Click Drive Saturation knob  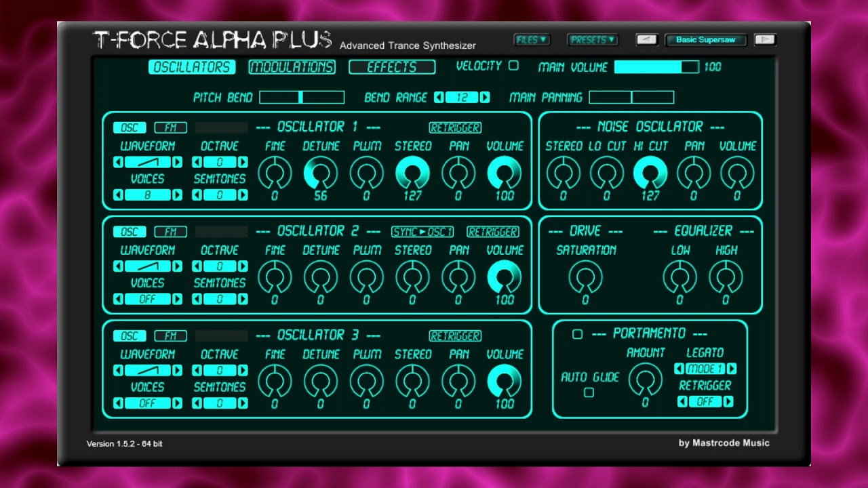click(x=585, y=277)
